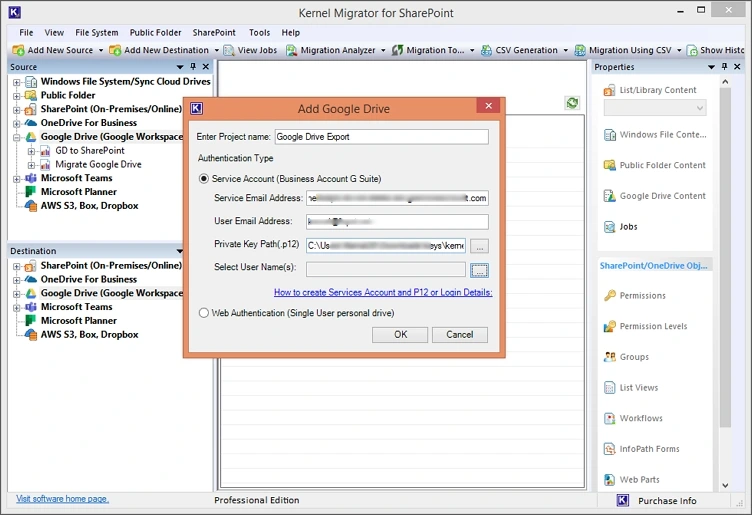Click the Add New Source icon

[x=18, y=50]
